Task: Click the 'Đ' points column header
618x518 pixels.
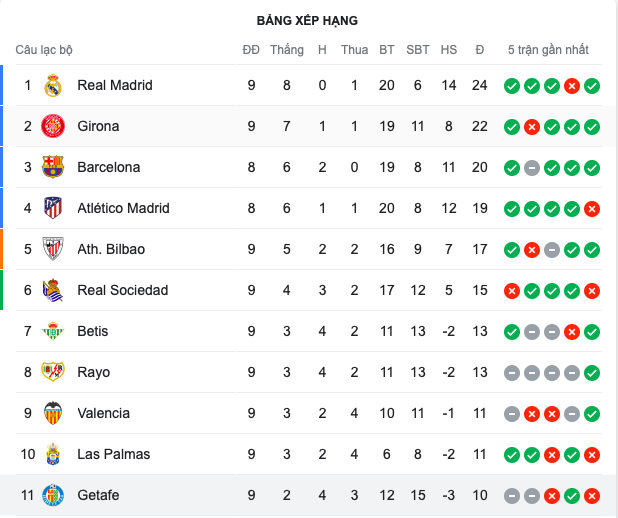Action: (480, 50)
